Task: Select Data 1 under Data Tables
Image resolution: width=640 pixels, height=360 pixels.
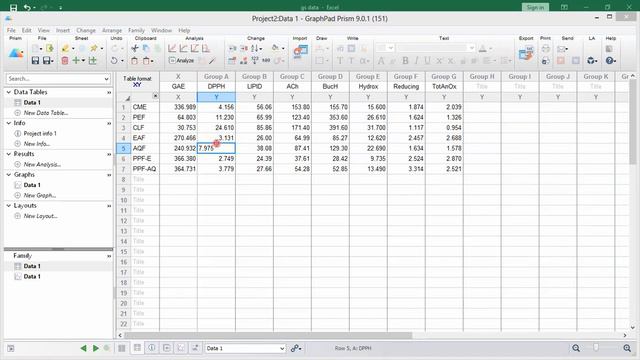Action: coord(32,102)
